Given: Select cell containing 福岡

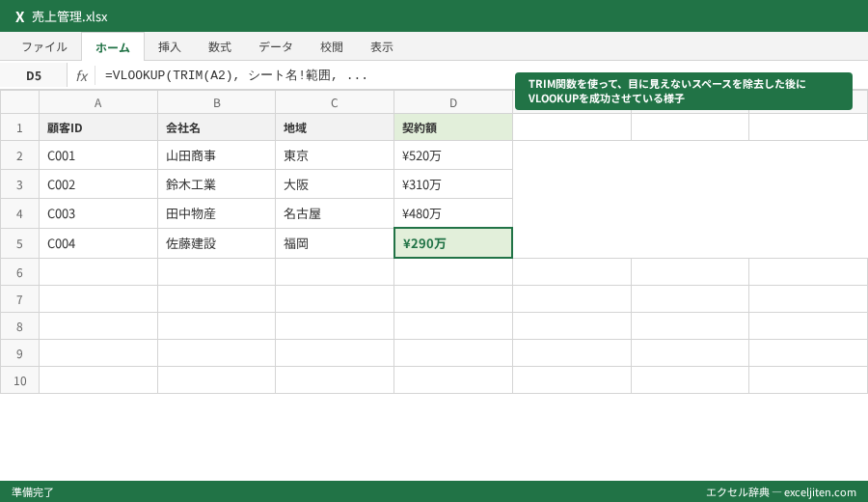Looking at the screenshot, I should (x=335, y=243).
